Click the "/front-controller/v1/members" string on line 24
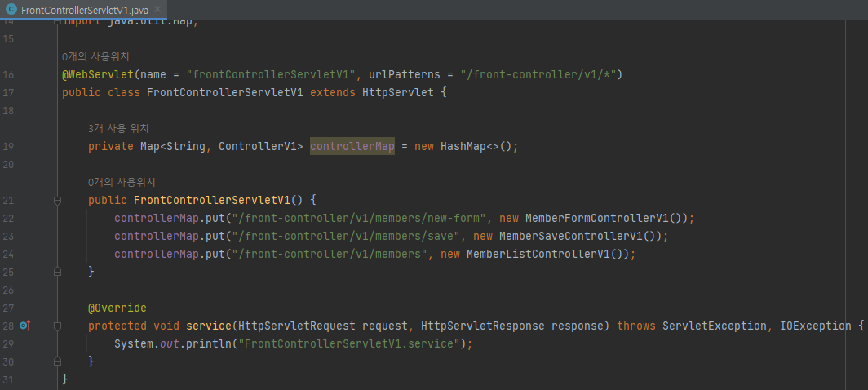Image resolution: width=868 pixels, height=390 pixels. click(x=330, y=254)
